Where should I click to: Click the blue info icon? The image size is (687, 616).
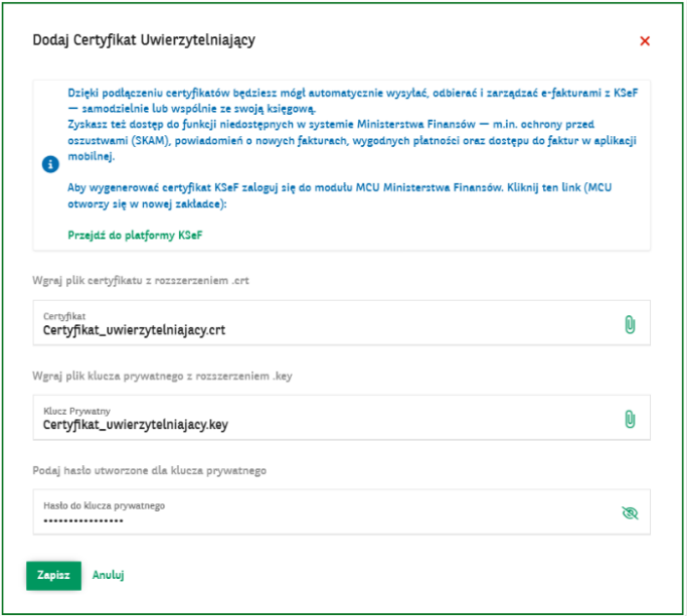pos(51,164)
